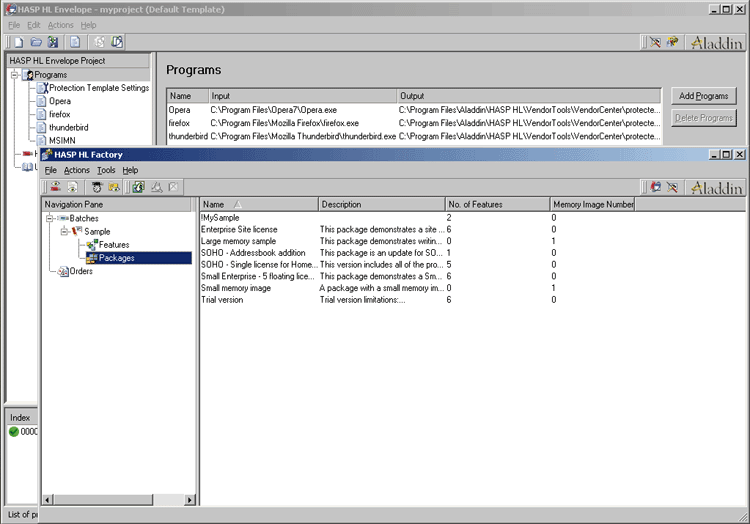The image size is (750, 524).
Task: Open Actions menu in HASP HL Factory
Action: pyautogui.click(x=77, y=170)
